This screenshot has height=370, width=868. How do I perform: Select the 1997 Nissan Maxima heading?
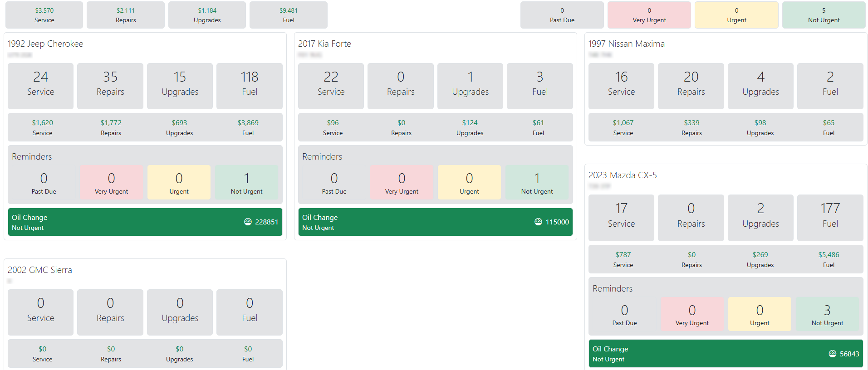coord(626,44)
